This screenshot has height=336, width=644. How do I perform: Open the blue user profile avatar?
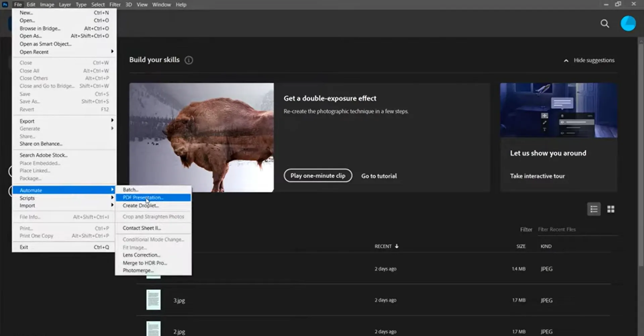point(628,24)
